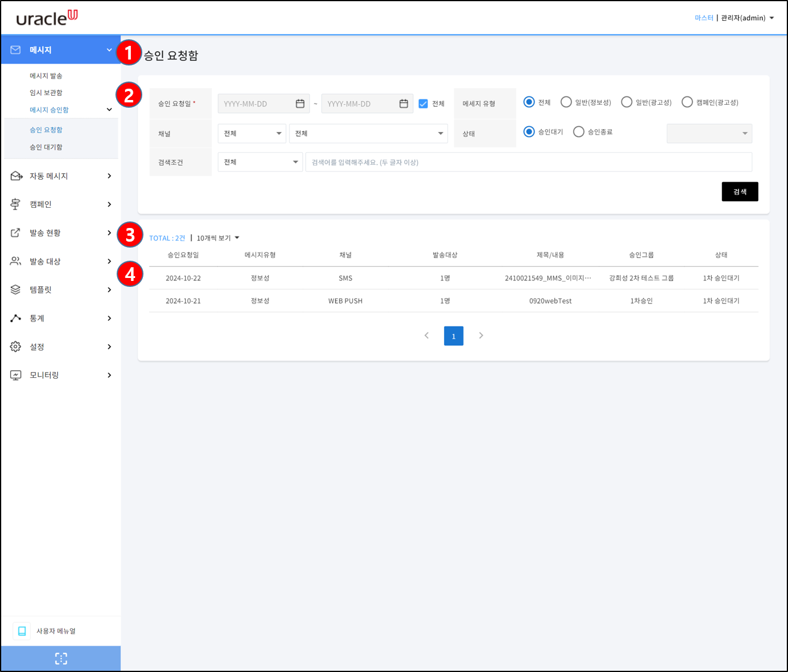Viewport: 788px width, 672px height.
Task: Click the 검색어를 입력해주세요 search field
Action: tap(529, 162)
